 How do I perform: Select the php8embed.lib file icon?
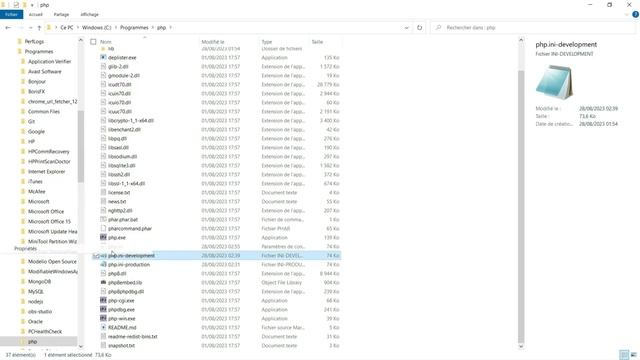click(103, 282)
